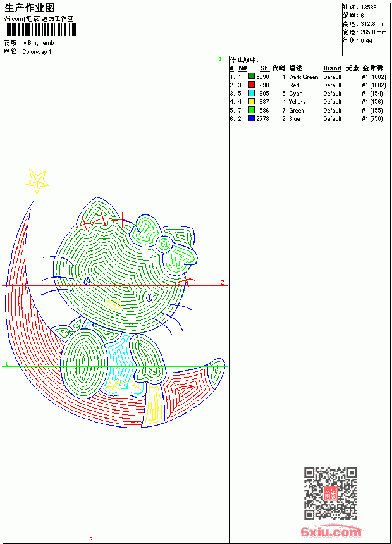Click the sequin value #1 (1682)
This screenshot has height=544, width=392.
tap(374, 77)
